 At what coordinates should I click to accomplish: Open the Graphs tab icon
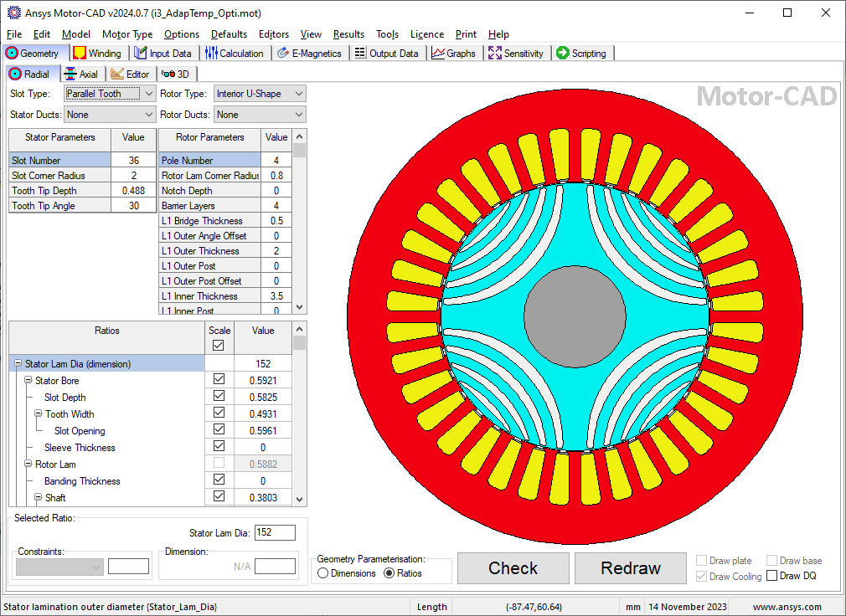(438, 53)
